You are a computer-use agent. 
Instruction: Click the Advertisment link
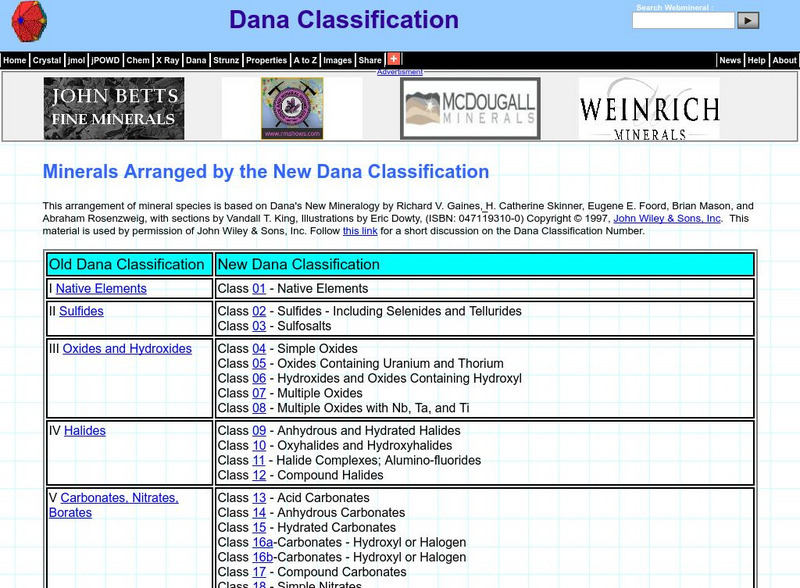[400, 72]
